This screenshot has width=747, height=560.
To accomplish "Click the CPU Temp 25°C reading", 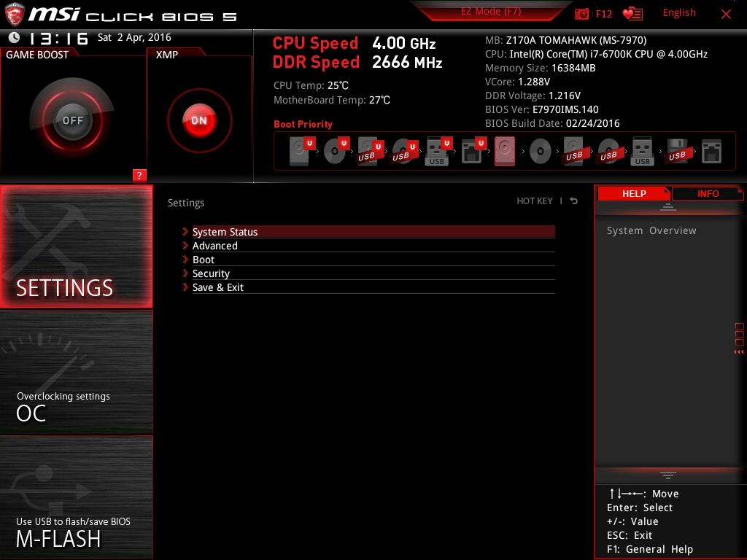I will [311, 85].
